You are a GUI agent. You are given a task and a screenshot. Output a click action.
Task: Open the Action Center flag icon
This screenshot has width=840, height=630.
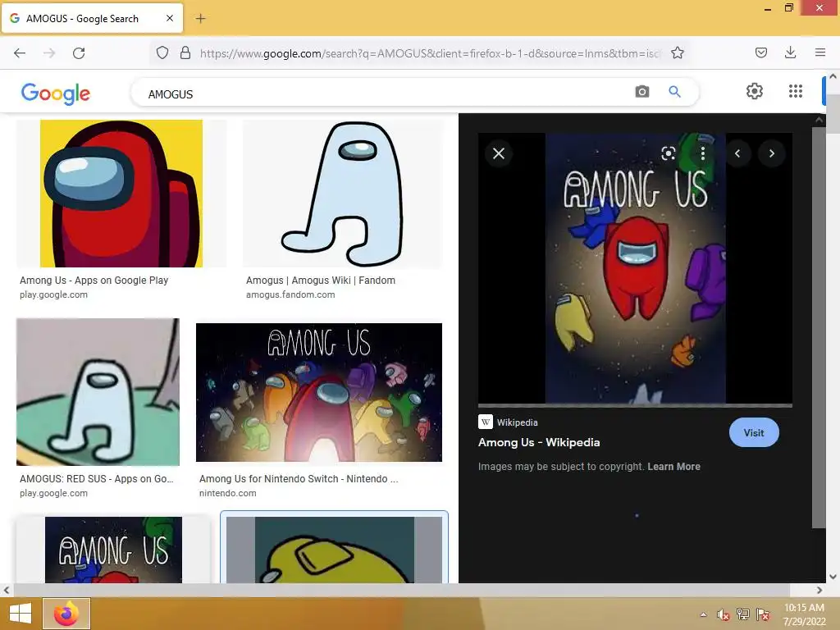(x=763, y=614)
